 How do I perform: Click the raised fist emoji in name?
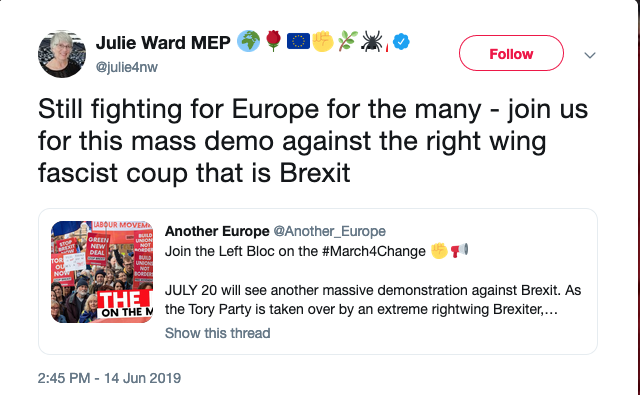323,41
